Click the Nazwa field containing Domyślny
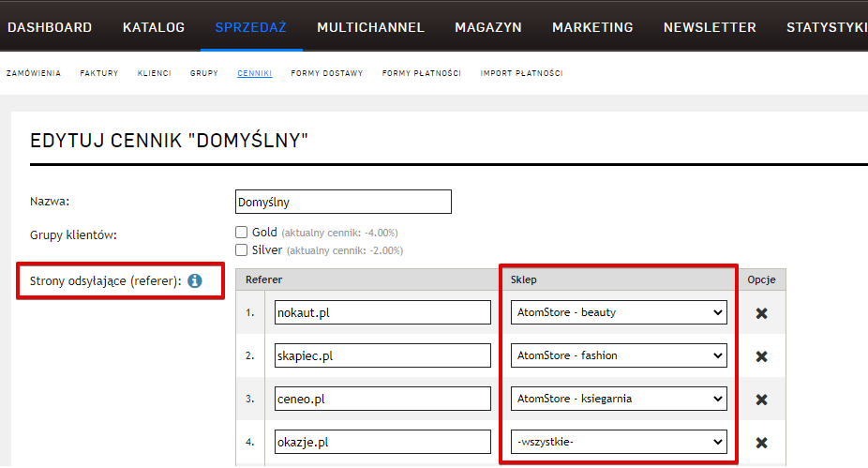This screenshot has height=468, width=868. [343, 202]
